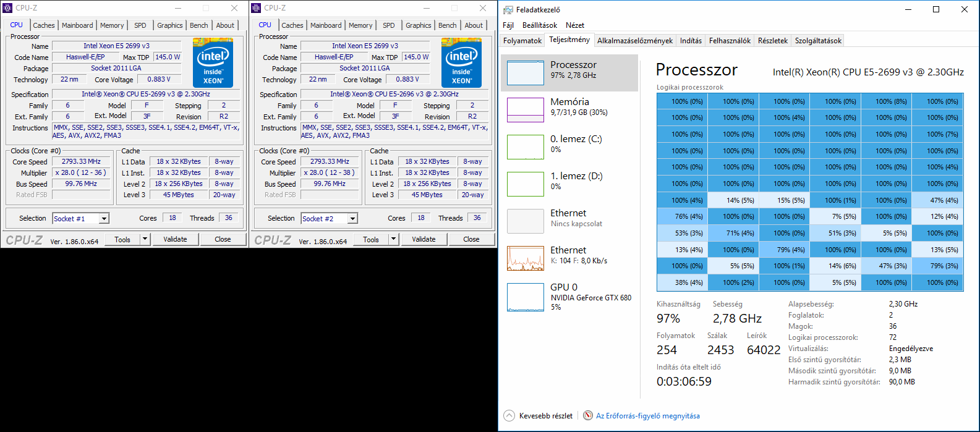Open Graphics tab in right CPU-Z window
This screenshot has height=432, width=980.
coord(419,25)
